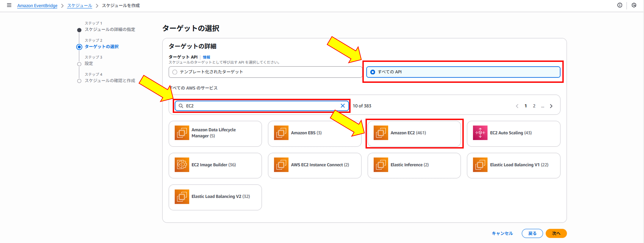Go to the previous results page
The height and width of the screenshot is (243, 644).
[x=517, y=106]
